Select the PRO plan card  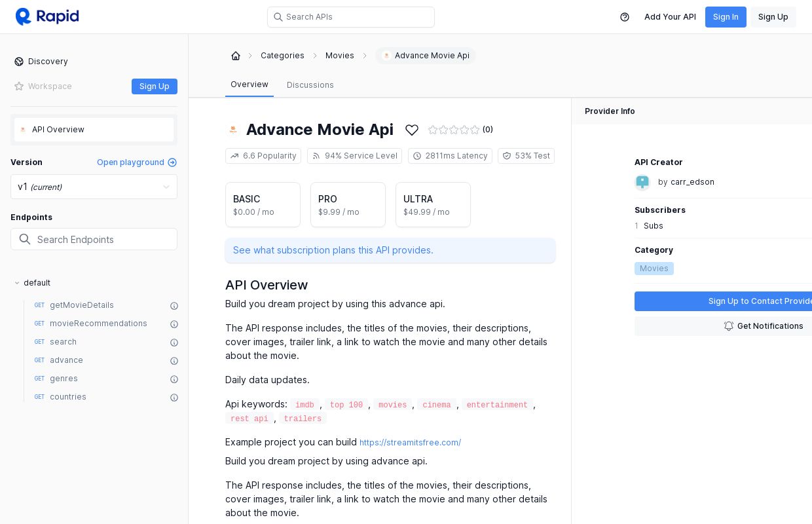[348, 205]
